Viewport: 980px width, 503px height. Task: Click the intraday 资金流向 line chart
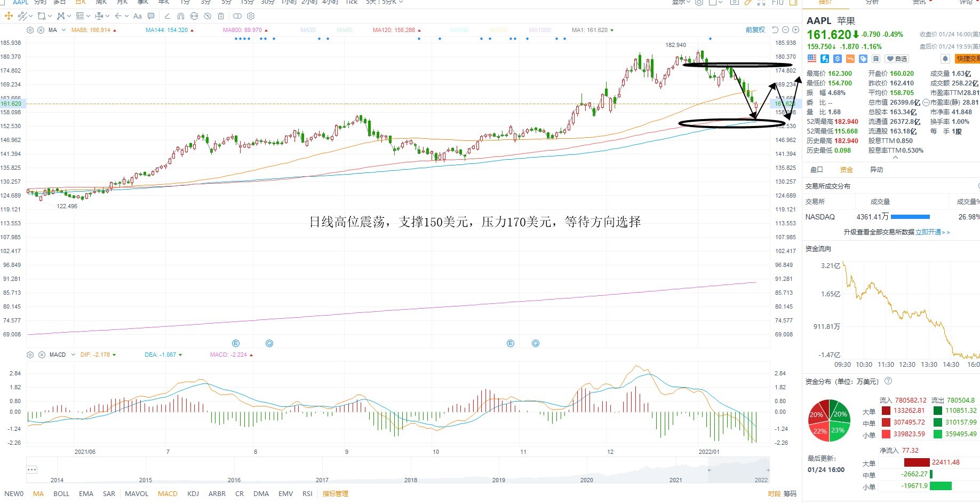coord(911,311)
